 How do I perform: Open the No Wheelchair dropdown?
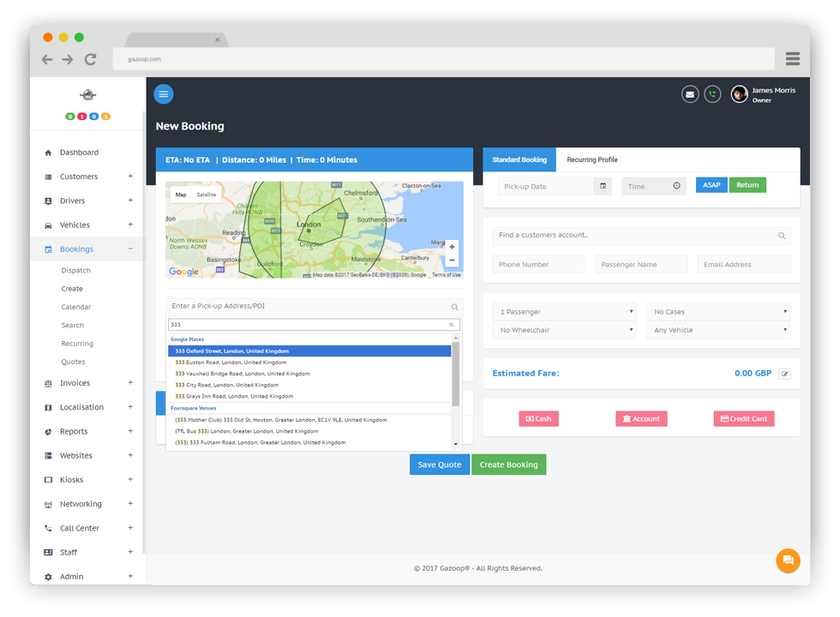click(x=565, y=329)
